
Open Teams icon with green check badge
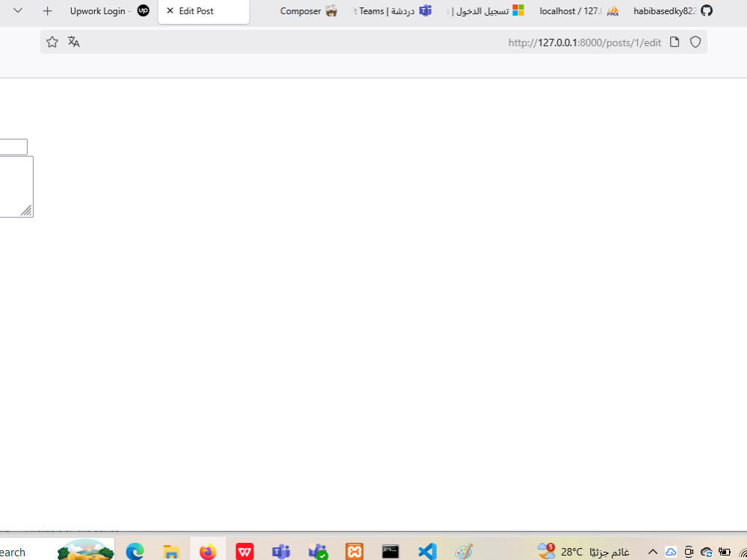pos(317,552)
